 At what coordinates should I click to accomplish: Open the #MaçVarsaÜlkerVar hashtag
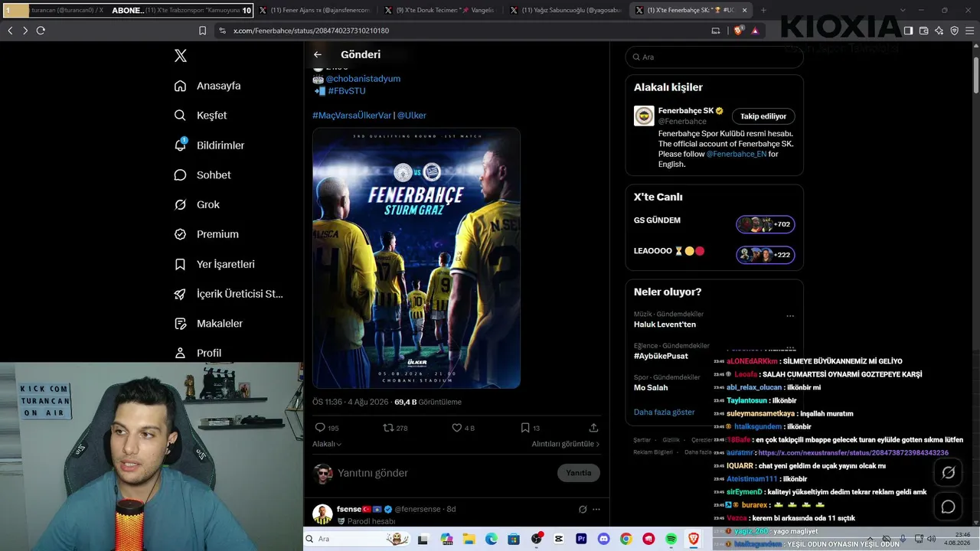[351, 116]
